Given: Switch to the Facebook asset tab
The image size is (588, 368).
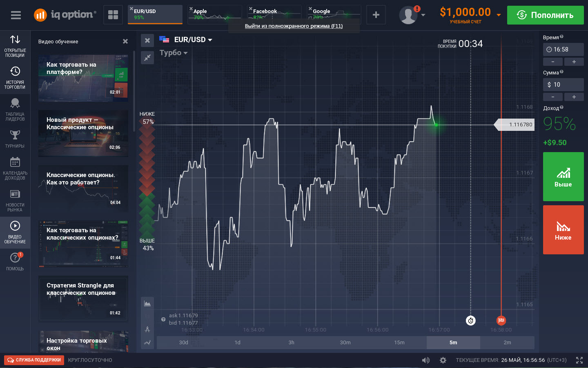Looking at the screenshot, I should click(x=274, y=15).
